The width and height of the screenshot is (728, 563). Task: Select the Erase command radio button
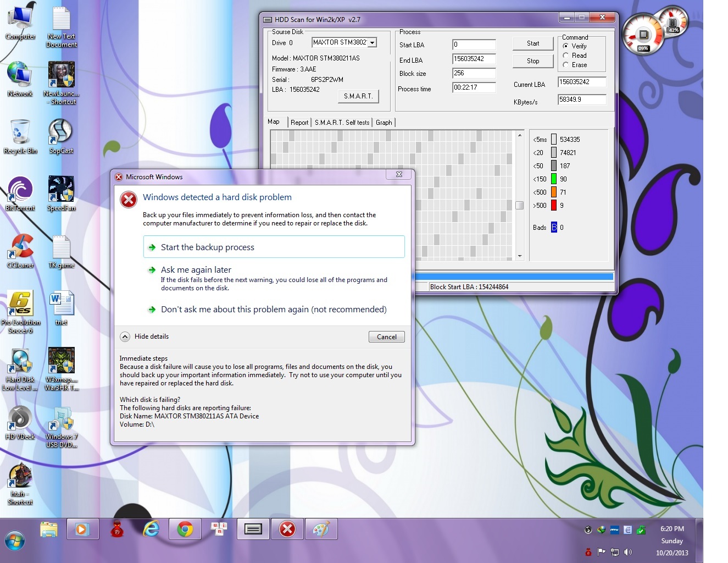click(565, 65)
